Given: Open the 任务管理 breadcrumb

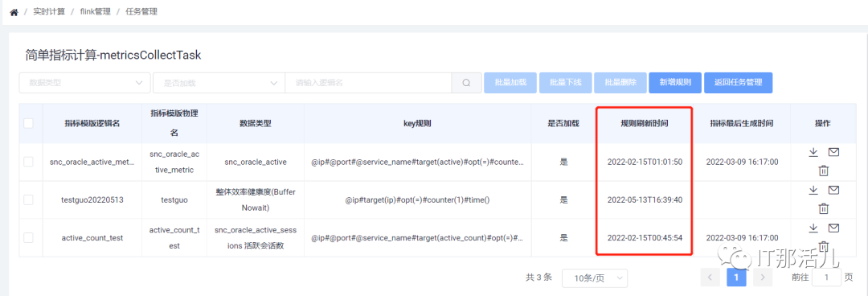Looking at the screenshot, I should click(x=141, y=11).
